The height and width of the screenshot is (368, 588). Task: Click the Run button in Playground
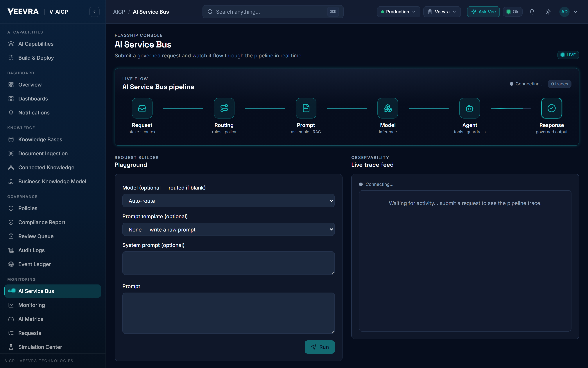(320, 347)
